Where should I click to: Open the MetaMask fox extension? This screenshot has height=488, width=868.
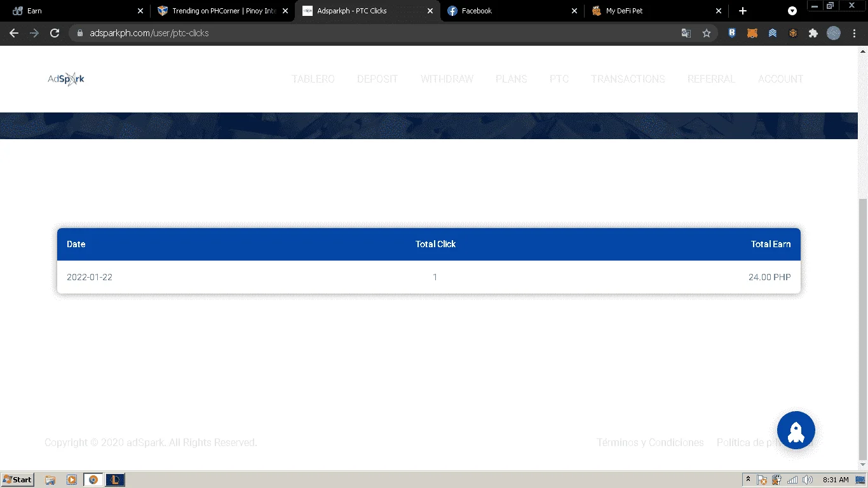point(752,33)
